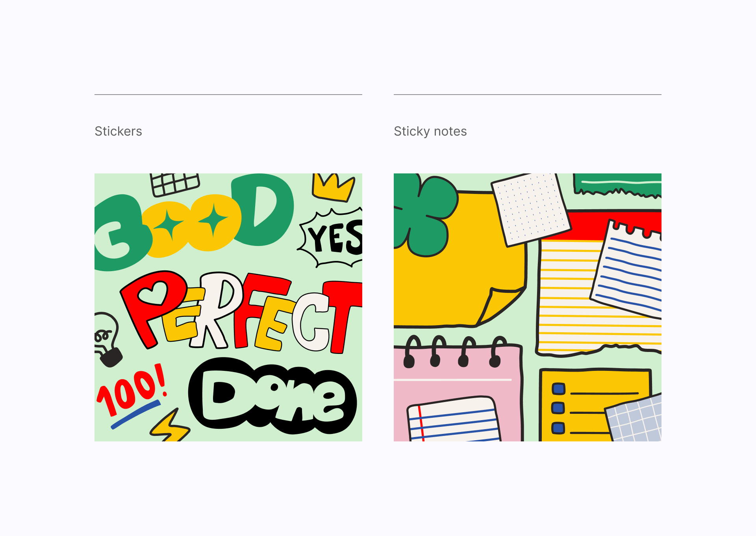Select the light bulb doodle sticker
The image size is (756, 536).
tap(107, 339)
